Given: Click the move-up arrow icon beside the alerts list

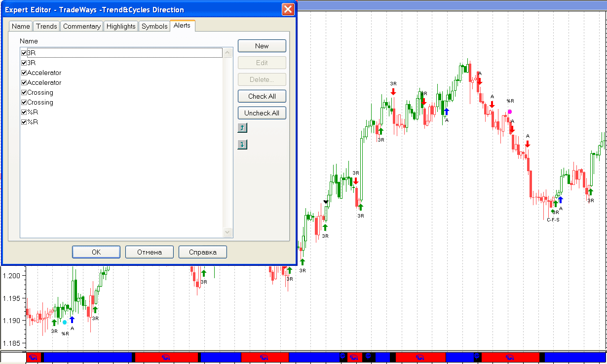Looking at the screenshot, I should [242, 128].
